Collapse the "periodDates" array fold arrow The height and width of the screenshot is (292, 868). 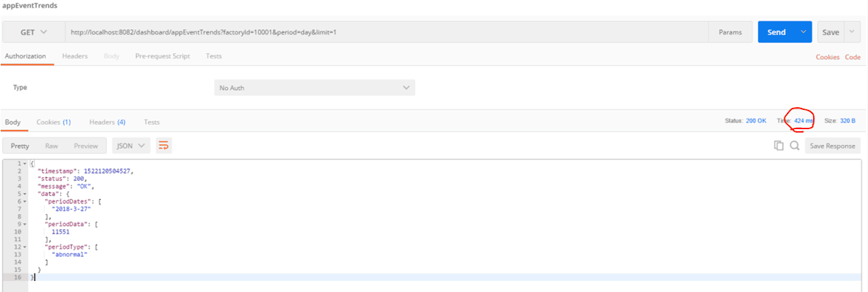pyautogui.click(x=25, y=201)
